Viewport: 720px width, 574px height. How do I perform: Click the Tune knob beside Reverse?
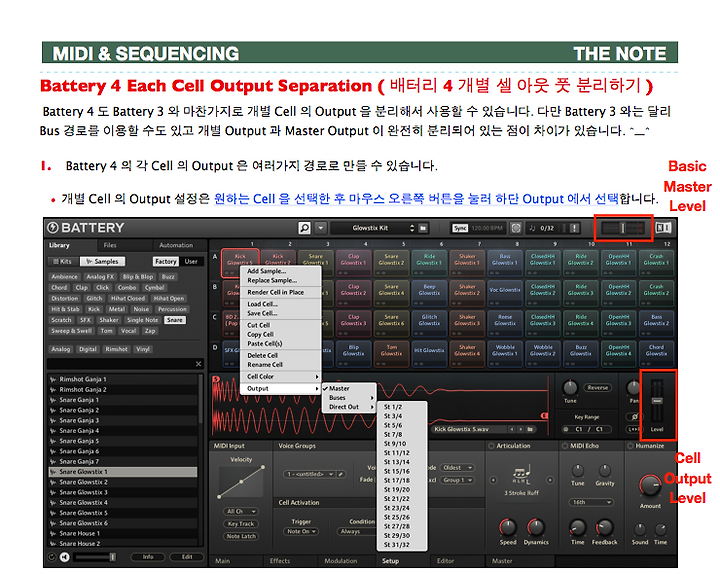tap(570, 388)
